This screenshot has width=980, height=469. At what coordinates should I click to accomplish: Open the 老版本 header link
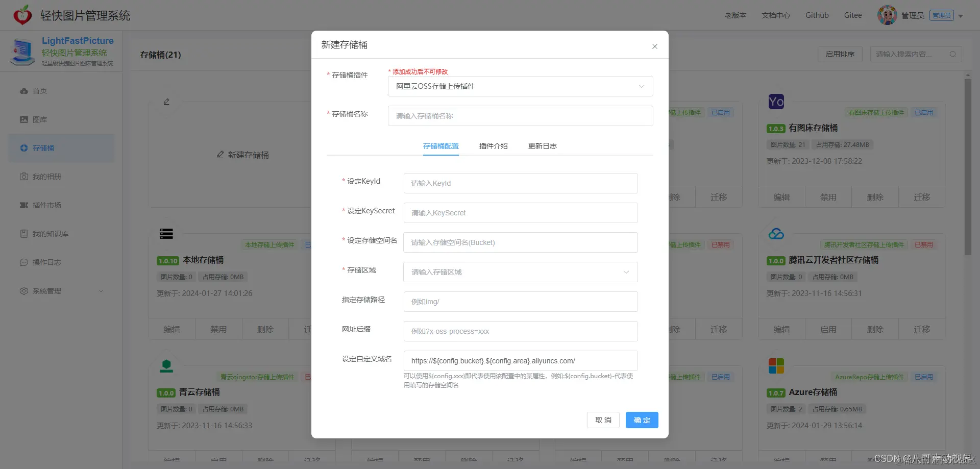coord(736,15)
